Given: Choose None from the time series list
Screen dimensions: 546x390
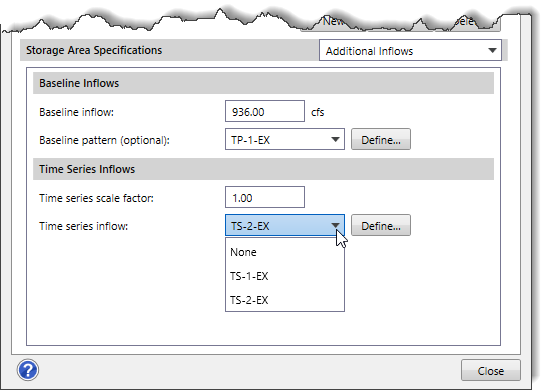Looking at the screenshot, I should click(284, 252).
